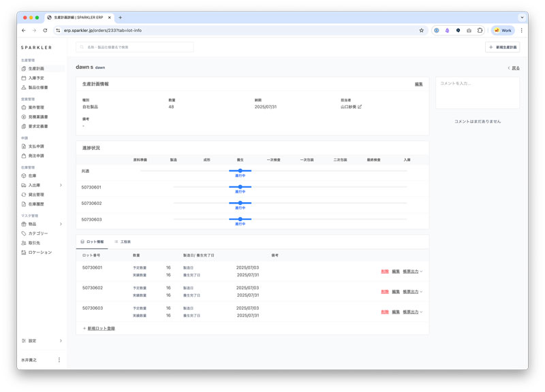The height and width of the screenshot is (392, 545).
Task: Click 削除 for lot 50730603
Action: pyautogui.click(x=385, y=312)
